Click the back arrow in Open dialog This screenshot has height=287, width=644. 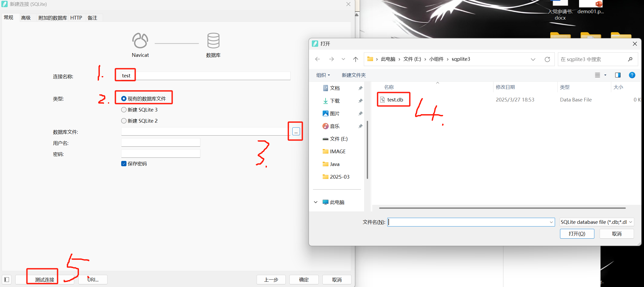(x=317, y=59)
